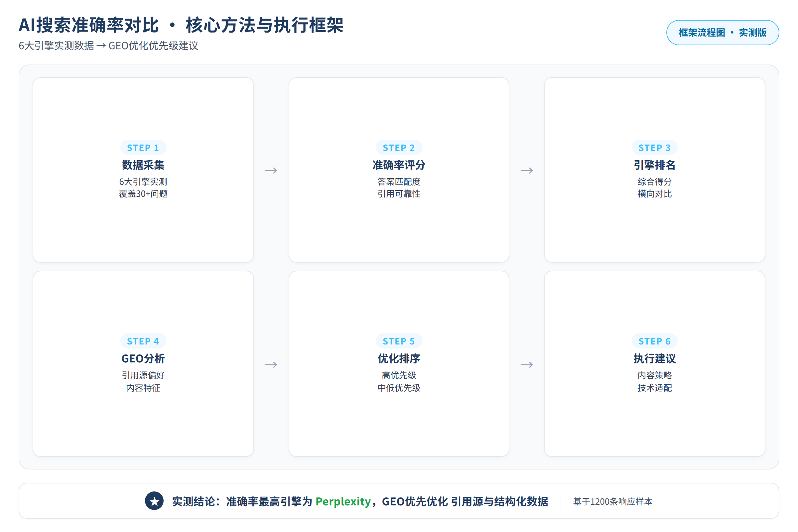The image size is (798, 532).
Task: Click the arrow between 准确率评分 and 引擎排名
Action: pos(527,170)
